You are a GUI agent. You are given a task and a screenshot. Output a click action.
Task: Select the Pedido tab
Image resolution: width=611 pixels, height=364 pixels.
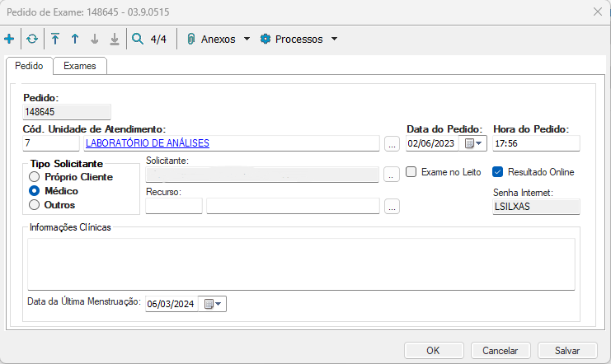(29, 66)
